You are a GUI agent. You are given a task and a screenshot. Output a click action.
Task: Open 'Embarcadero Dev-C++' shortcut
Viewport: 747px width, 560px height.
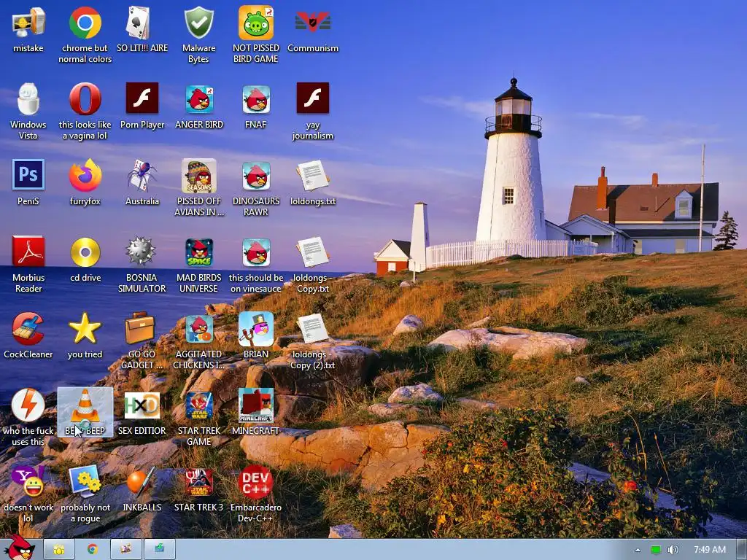click(x=256, y=482)
